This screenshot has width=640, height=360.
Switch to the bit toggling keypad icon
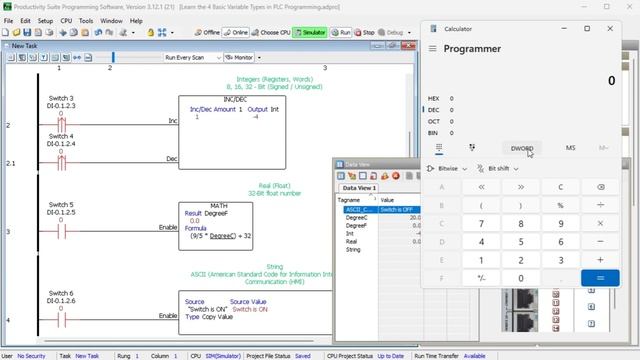click(472, 148)
